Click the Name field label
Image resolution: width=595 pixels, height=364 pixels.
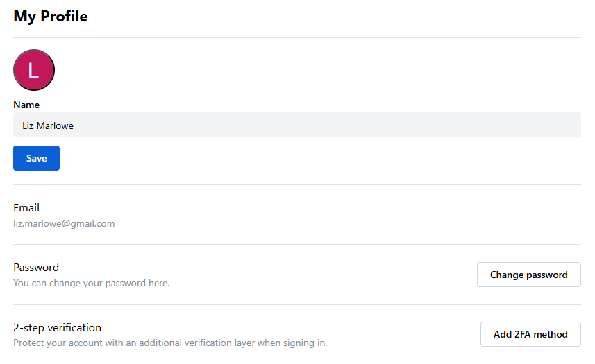tap(26, 105)
